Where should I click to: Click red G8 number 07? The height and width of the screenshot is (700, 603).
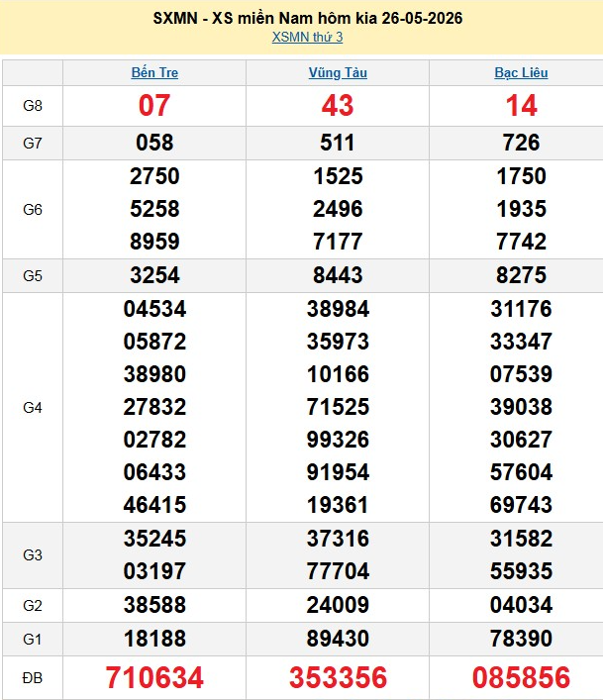point(154,106)
